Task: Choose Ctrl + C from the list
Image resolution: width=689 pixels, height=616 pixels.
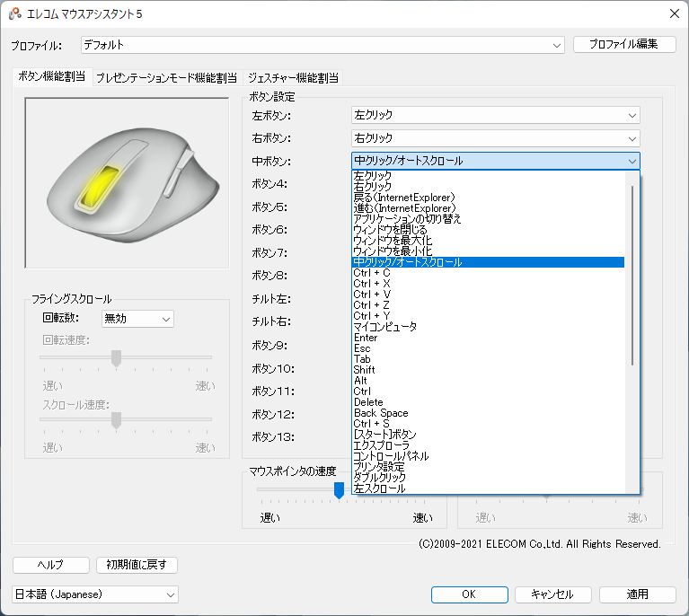Action: [488, 273]
